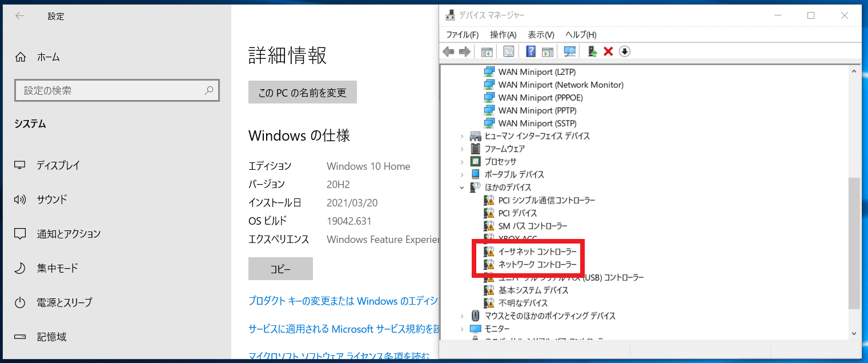Select マウスとそのほかのポインティング デバイス label
Image resolution: width=868 pixels, height=363 pixels.
(550, 316)
